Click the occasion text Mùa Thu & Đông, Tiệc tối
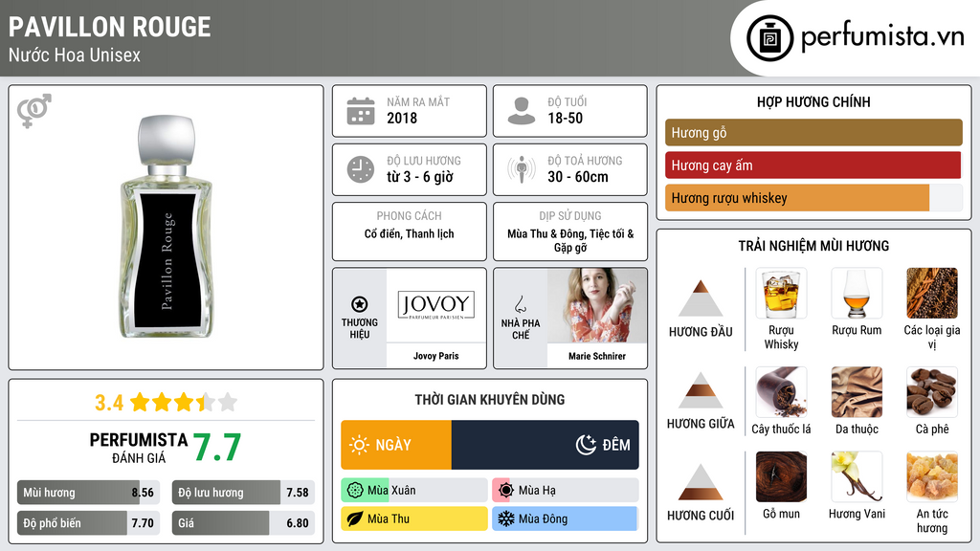This screenshot has width=980, height=551. tap(570, 240)
